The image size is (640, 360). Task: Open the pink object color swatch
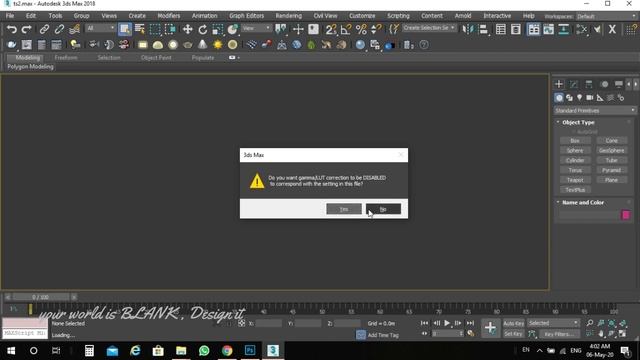pos(625,215)
